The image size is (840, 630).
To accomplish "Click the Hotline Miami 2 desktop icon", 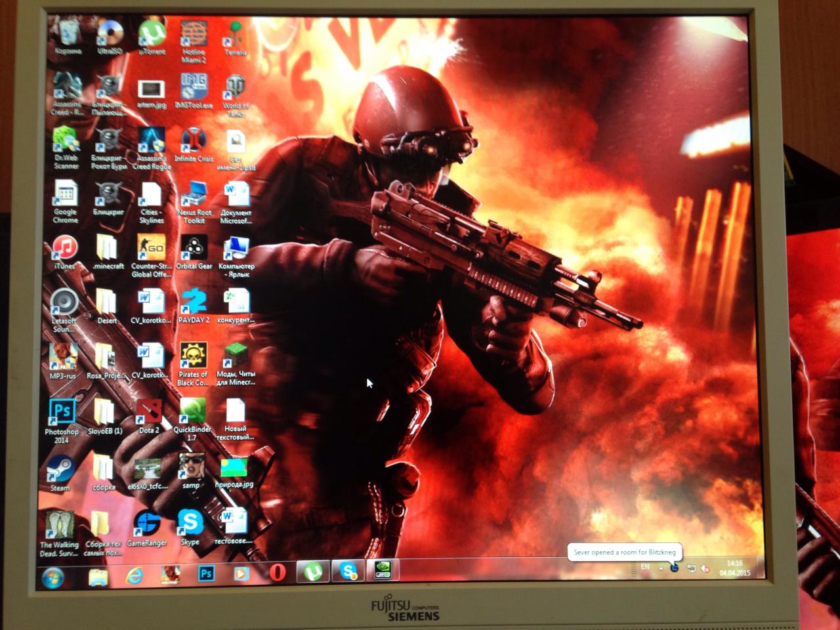I will pyautogui.click(x=194, y=34).
